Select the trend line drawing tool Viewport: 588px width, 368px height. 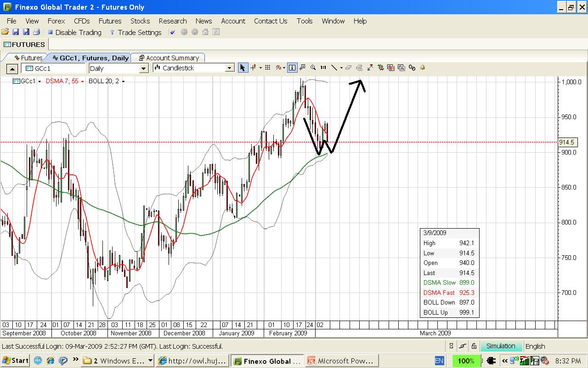pos(334,68)
